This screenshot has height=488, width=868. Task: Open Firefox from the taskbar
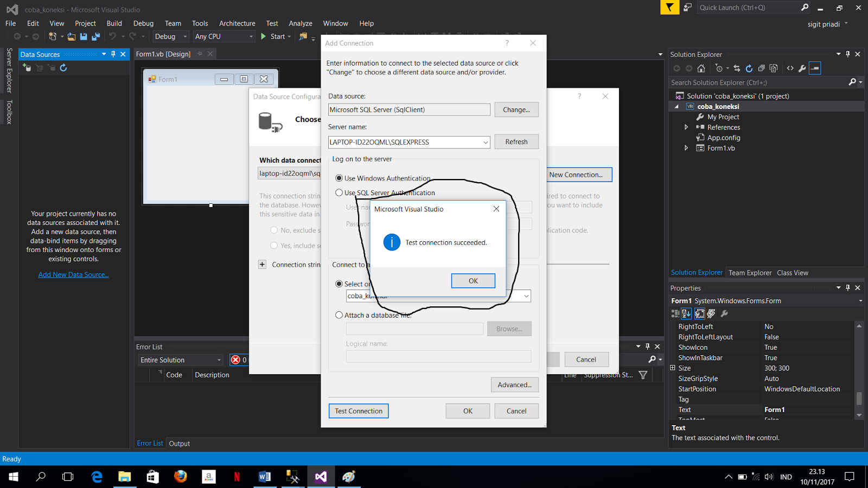point(181,477)
